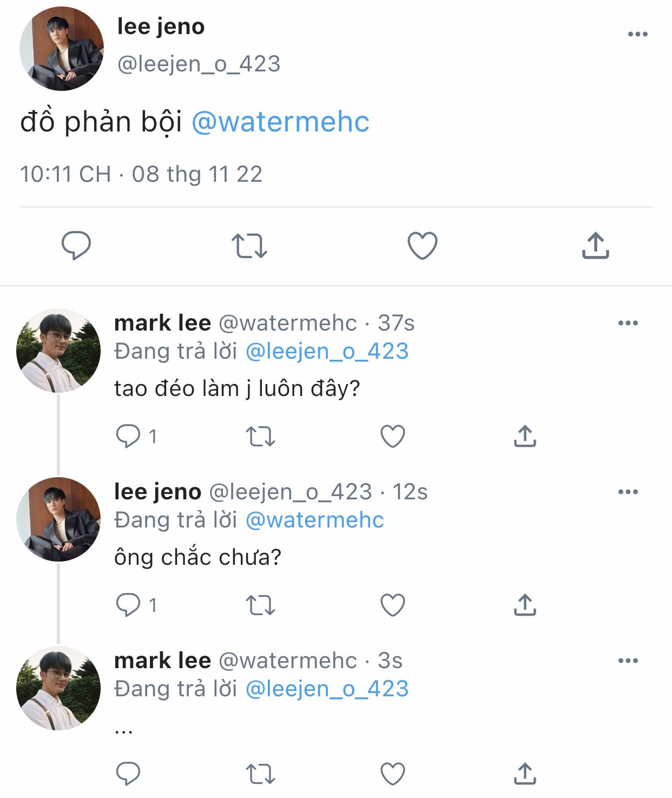Reply to the 'ông chắc chưa?' tweet

128,605
